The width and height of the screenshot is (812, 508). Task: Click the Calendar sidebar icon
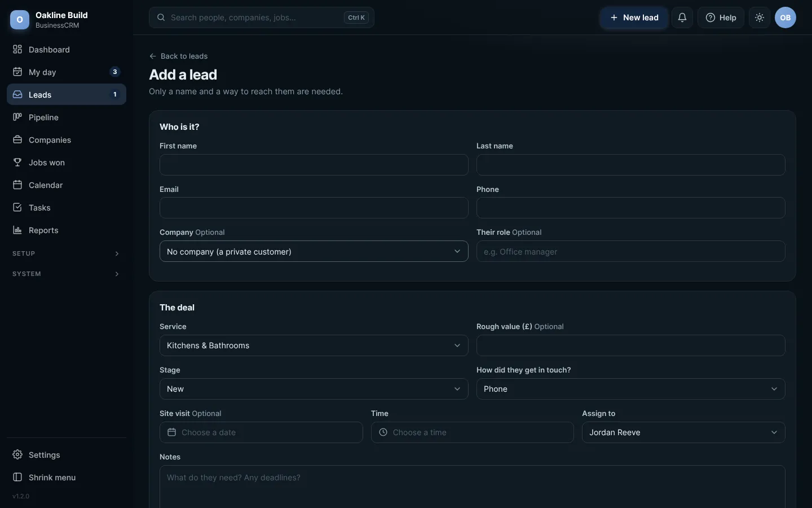(x=17, y=185)
